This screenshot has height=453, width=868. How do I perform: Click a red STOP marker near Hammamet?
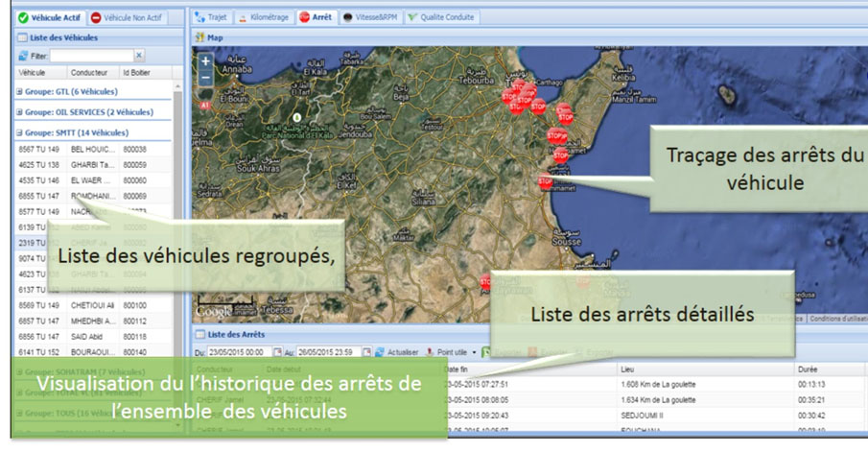point(545,181)
